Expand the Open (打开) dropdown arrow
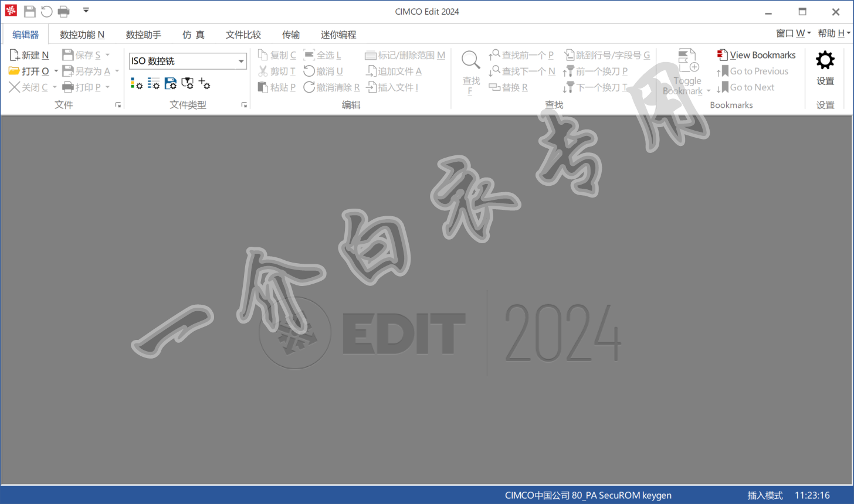Viewport: 854px width, 504px height. 56,71
